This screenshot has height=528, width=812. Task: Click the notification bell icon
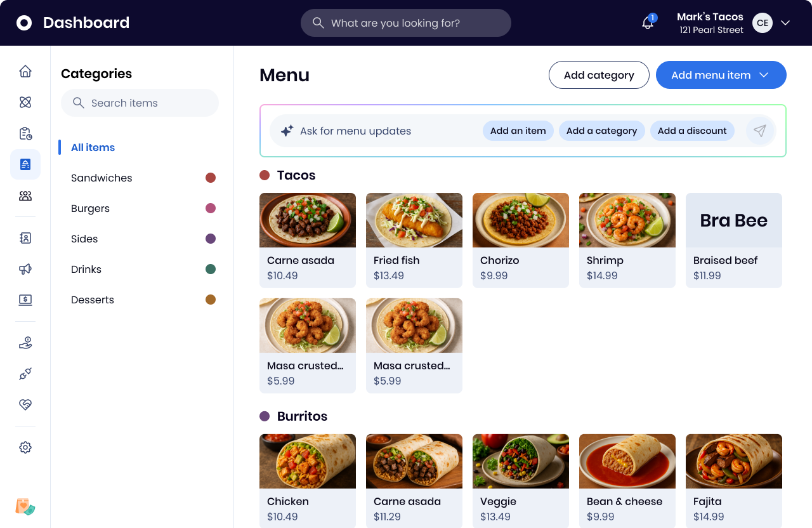648,23
